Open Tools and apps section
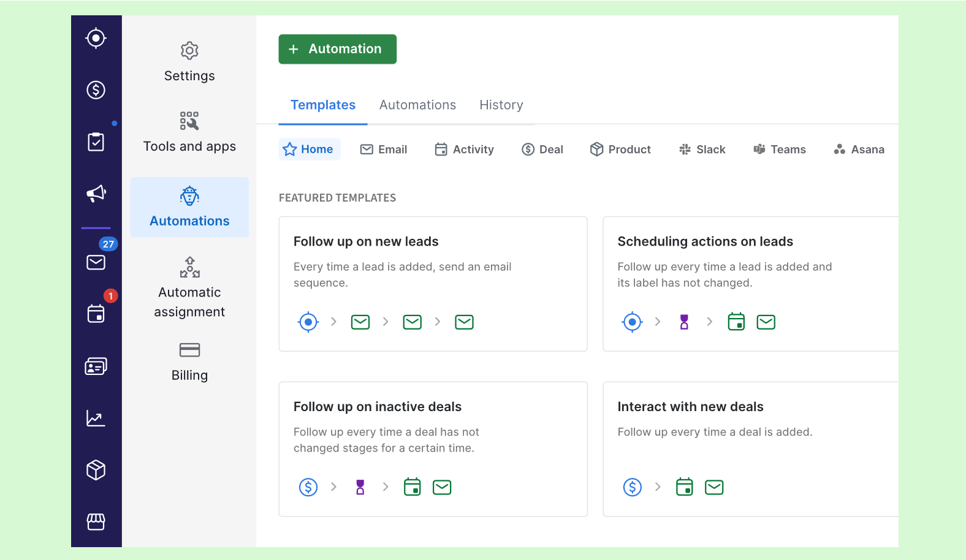 pyautogui.click(x=189, y=132)
